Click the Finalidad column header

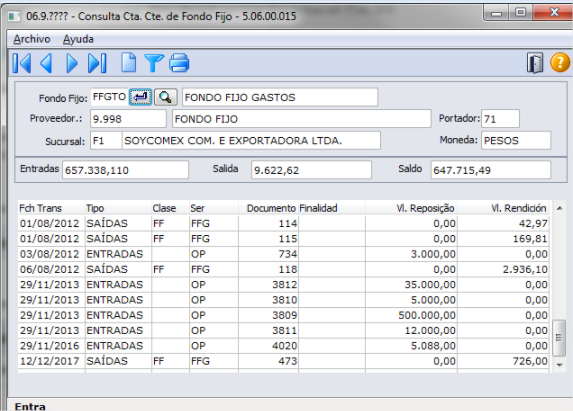[331, 208]
